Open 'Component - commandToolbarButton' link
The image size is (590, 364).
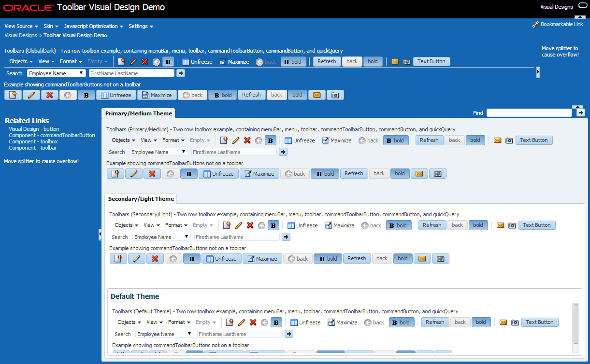coord(52,136)
